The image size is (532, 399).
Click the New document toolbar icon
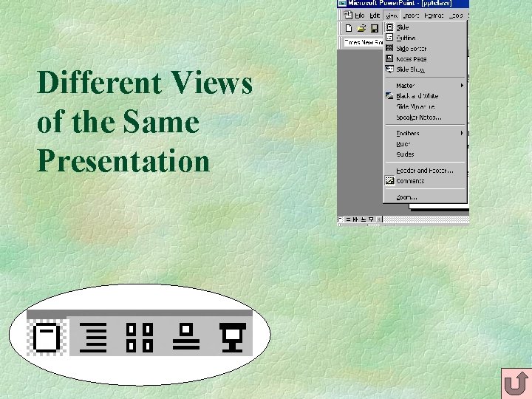[x=349, y=28]
